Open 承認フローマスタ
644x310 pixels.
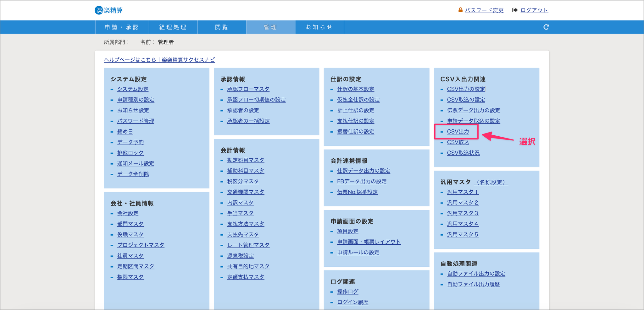click(248, 89)
